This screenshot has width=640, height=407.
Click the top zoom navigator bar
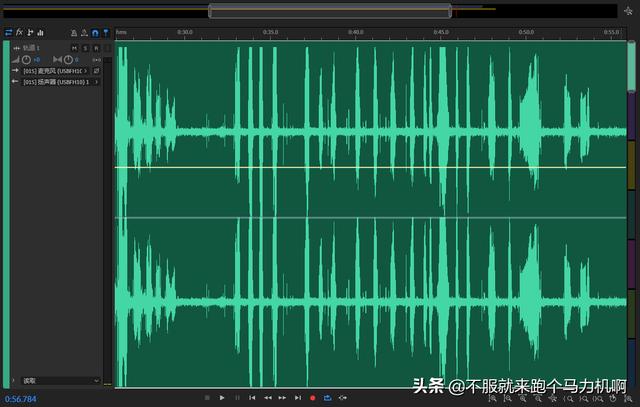click(x=330, y=11)
